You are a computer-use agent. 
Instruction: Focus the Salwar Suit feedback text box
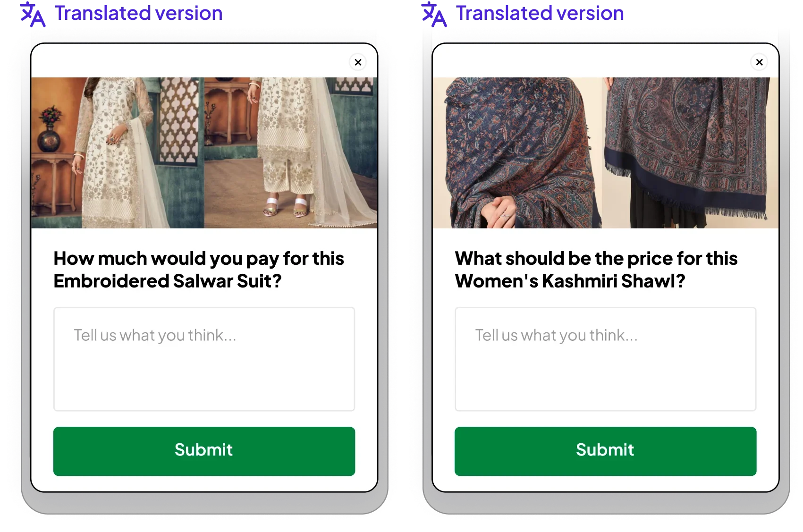click(x=204, y=359)
